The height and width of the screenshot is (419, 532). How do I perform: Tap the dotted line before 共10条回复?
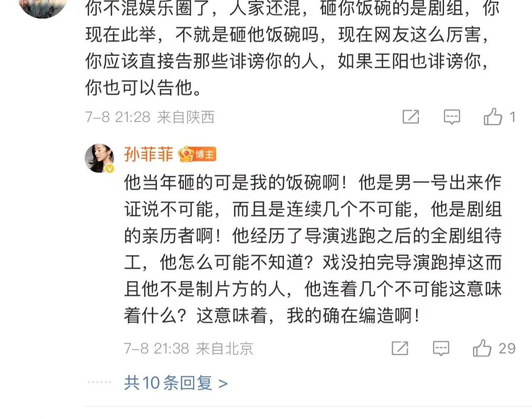pos(99,382)
